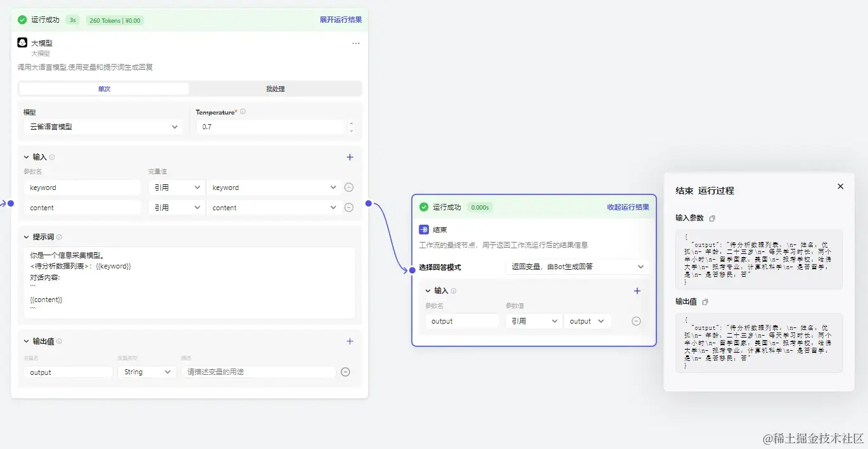Click 展开运行结果 link
Screen dimensions: 868x449
point(341,20)
